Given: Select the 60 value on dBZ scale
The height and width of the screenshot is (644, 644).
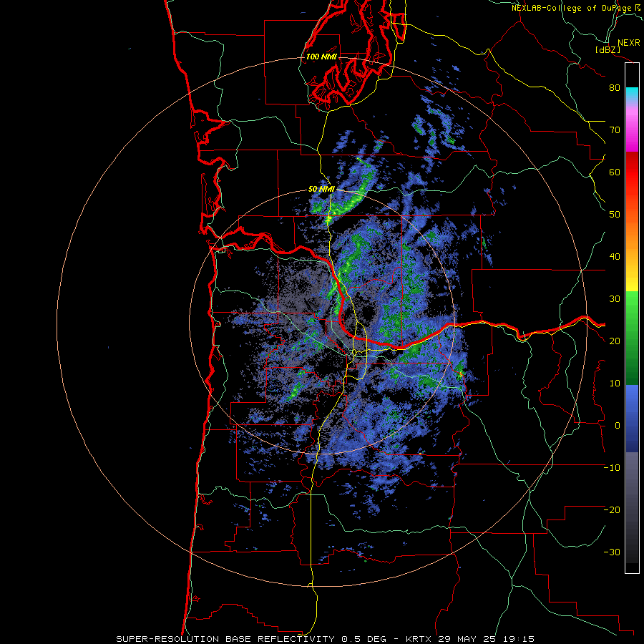Looking at the screenshot, I should click(x=615, y=172).
